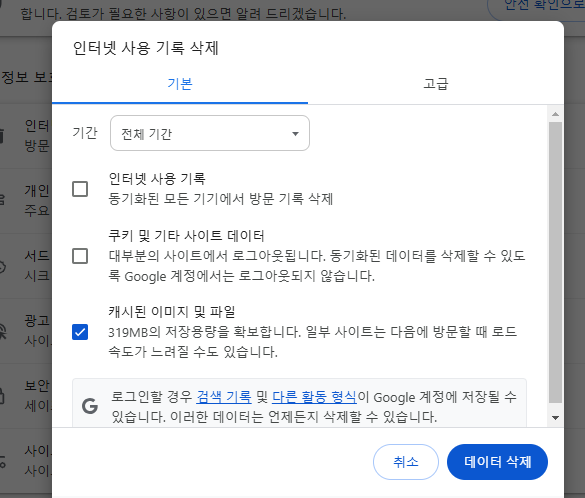Check the 쿠키 및 기타 사이트 데이터 checkbox
The width and height of the screenshot is (585, 498).
[80, 256]
